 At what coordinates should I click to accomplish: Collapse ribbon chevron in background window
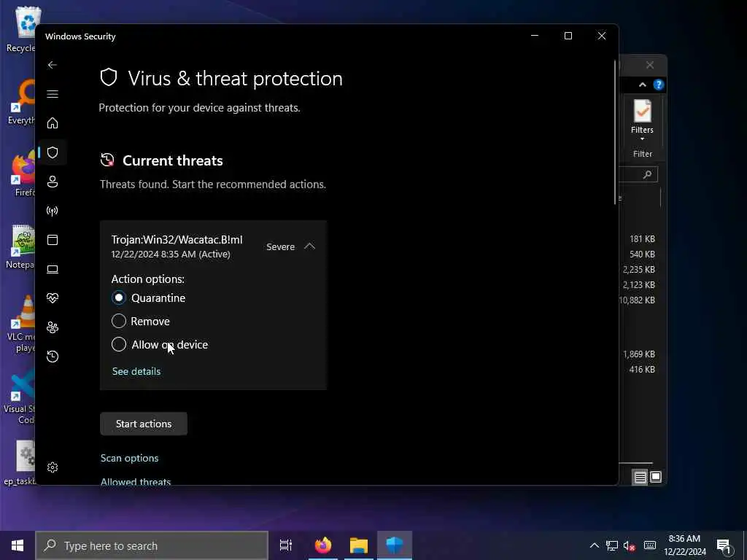[643, 85]
